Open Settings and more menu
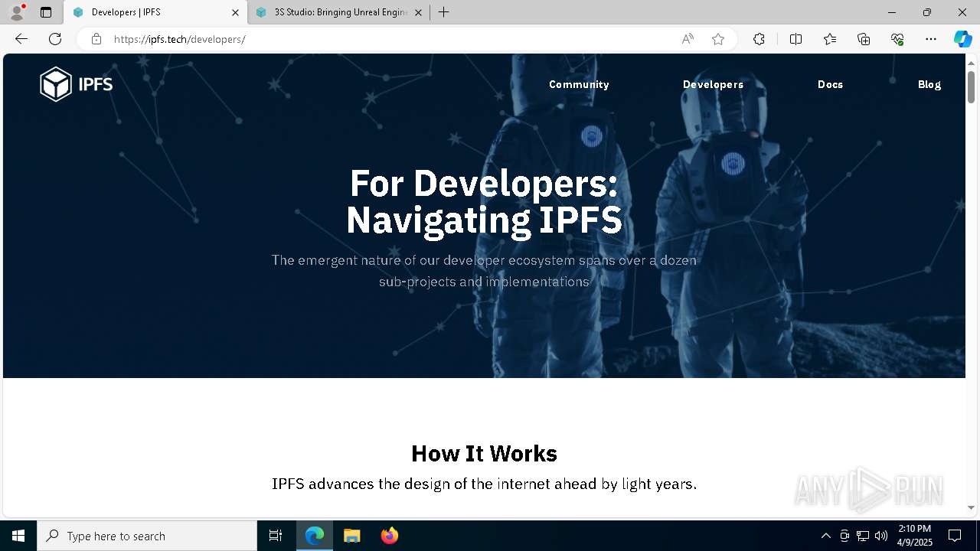 pyautogui.click(x=931, y=39)
